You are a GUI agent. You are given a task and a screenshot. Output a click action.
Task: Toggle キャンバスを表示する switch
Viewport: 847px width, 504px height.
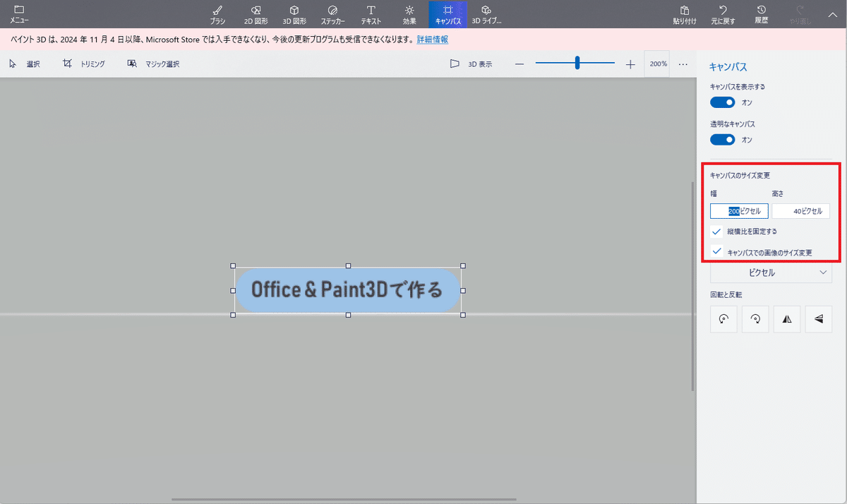[x=723, y=102]
